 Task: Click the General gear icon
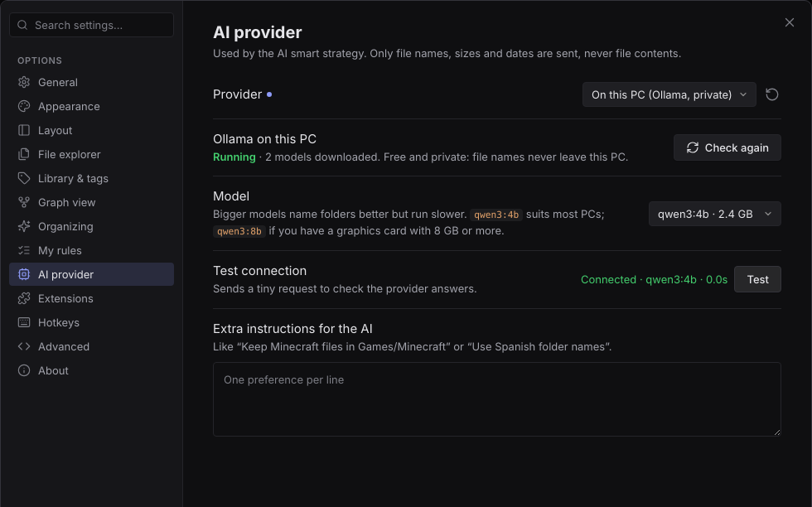coord(24,82)
